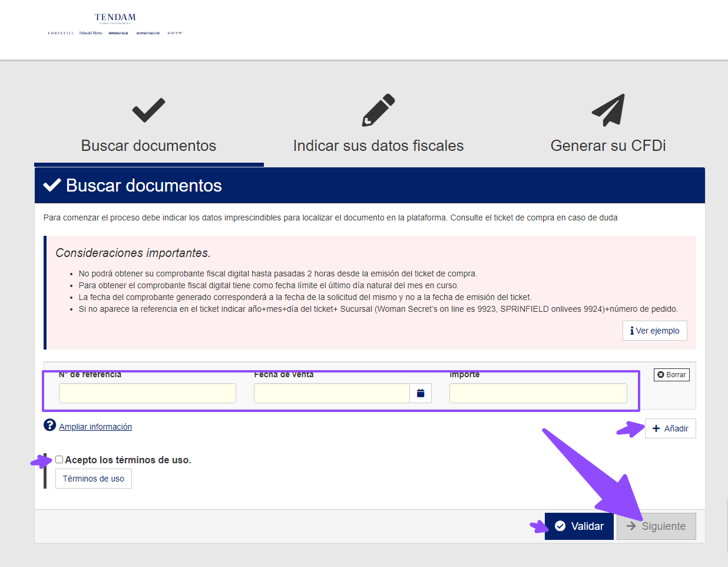Add another document row with Añadir

coord(670,428)
